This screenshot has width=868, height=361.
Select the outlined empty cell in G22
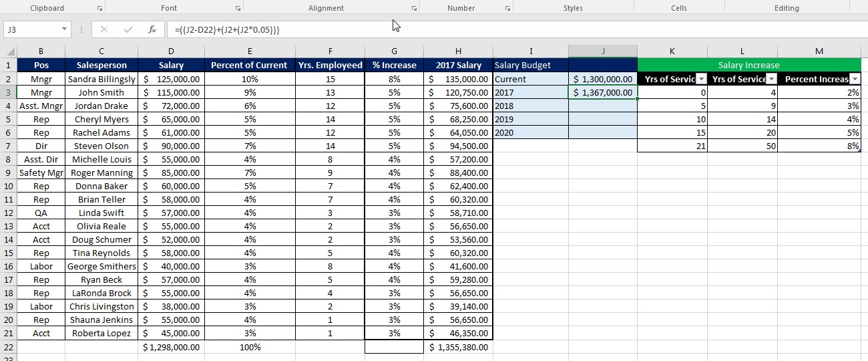tap(394, 347)
